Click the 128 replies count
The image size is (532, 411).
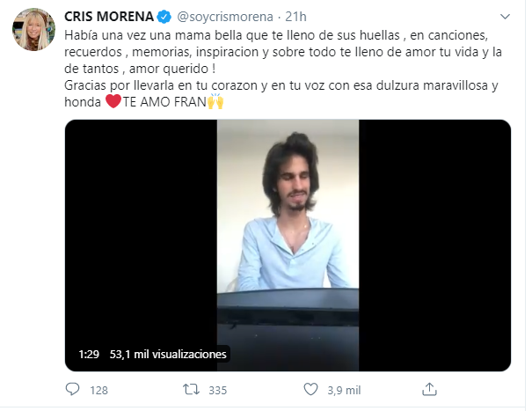(x=99, y=389)
